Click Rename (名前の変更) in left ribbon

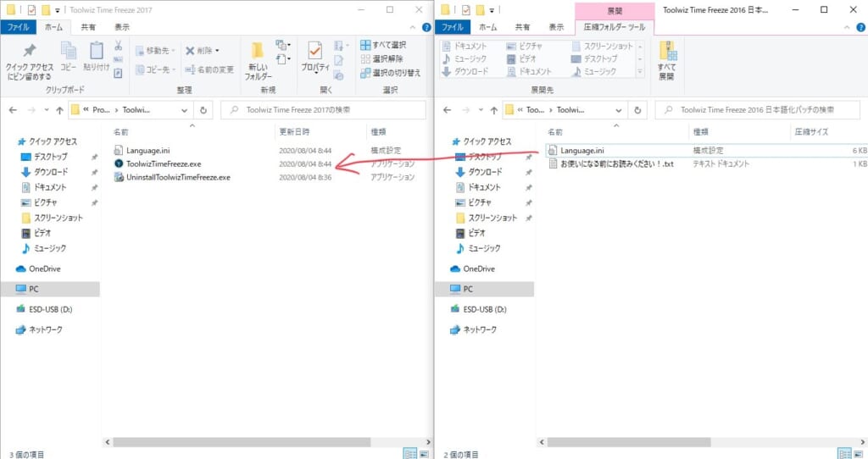click(209, 69)
